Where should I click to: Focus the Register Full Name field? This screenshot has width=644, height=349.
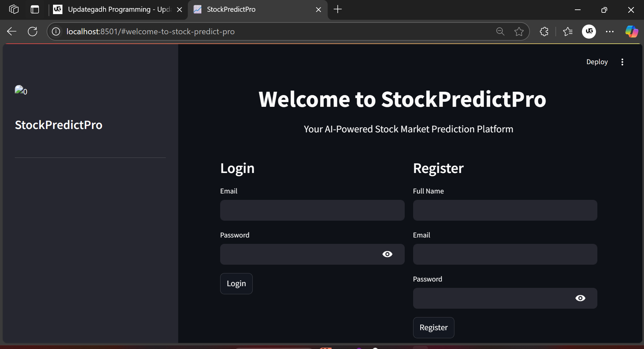505,210
